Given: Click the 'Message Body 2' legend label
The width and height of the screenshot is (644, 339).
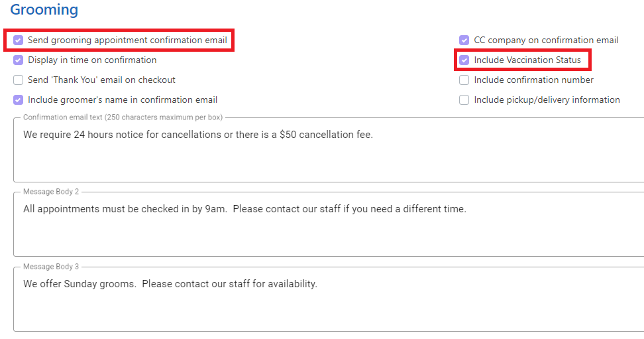Looking at the screenshot, I should [x=51, y=192].
